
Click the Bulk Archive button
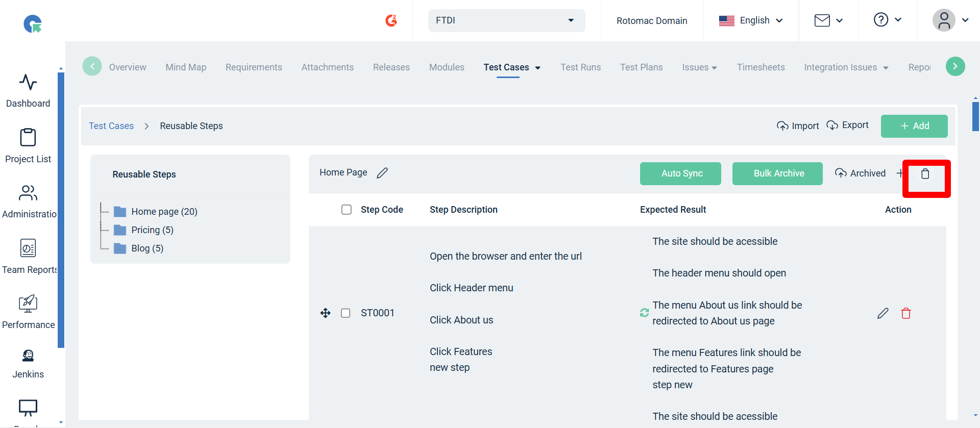(777, 173)
